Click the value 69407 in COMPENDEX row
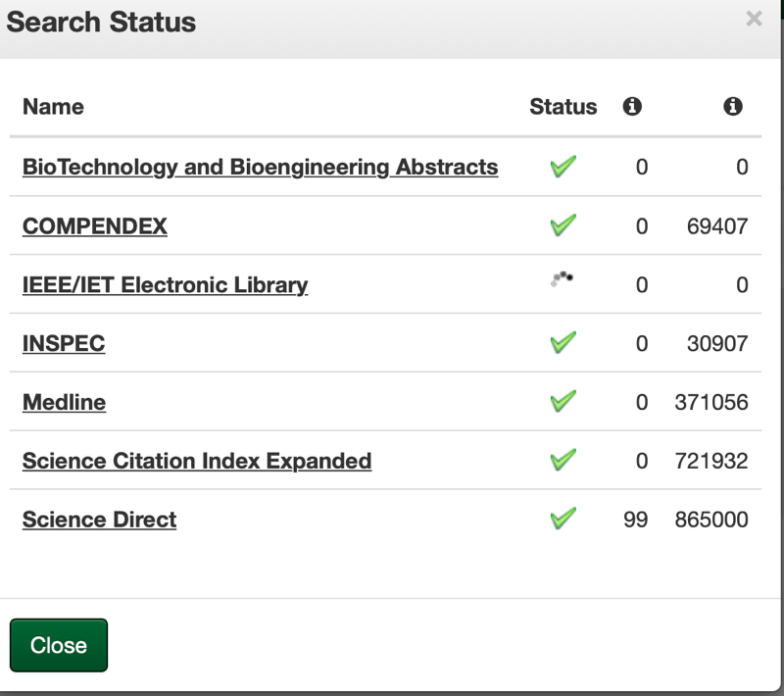The image size is (784, 696). 717,226
